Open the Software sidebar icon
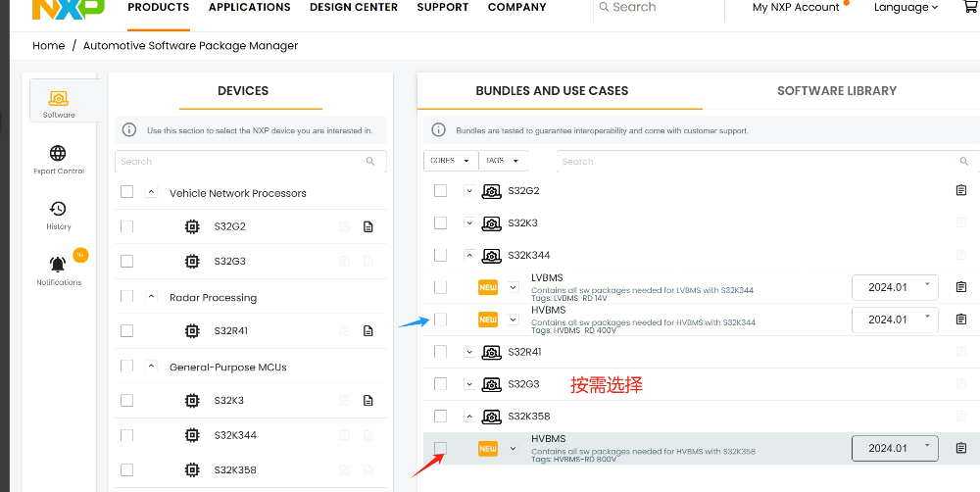The width and height of the screenshot is (980, 492). click(59, 101)
